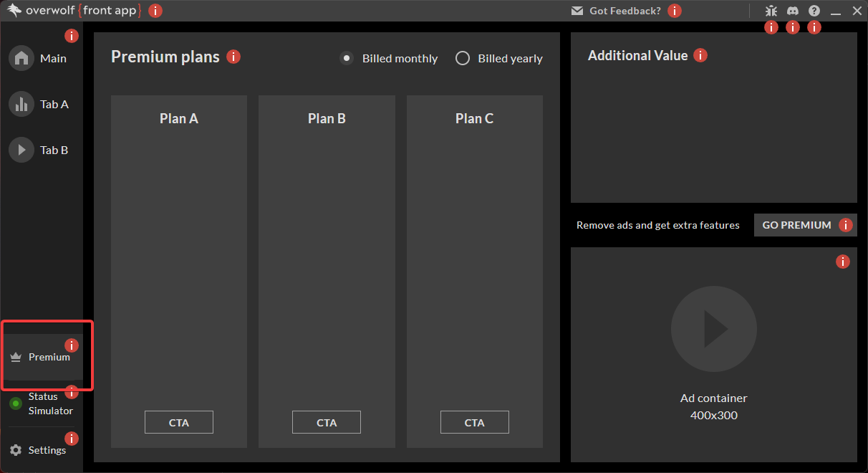Click the Premium plans heading text
This screenshot has width=868, height=473.
pos(165,57)
